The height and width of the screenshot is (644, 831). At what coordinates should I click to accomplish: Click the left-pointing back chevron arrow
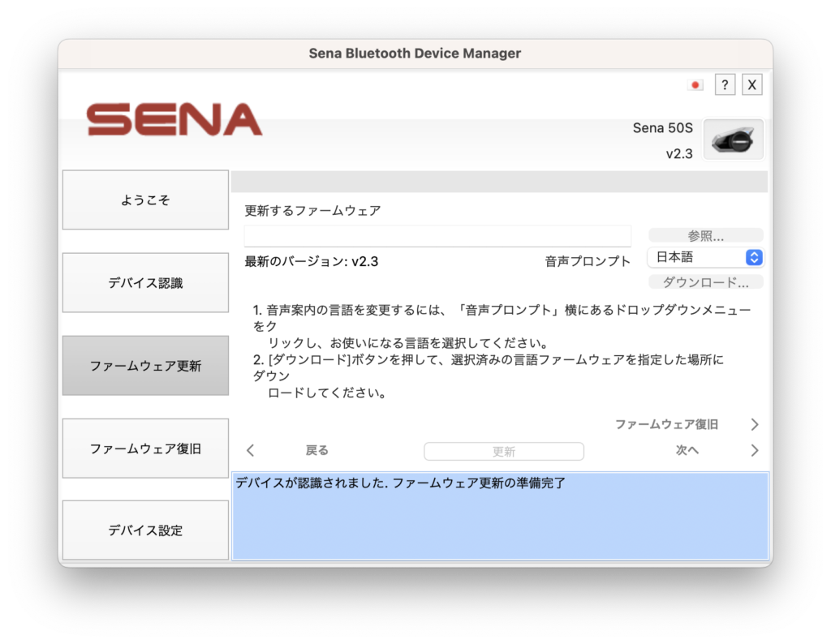coord(250,449)
